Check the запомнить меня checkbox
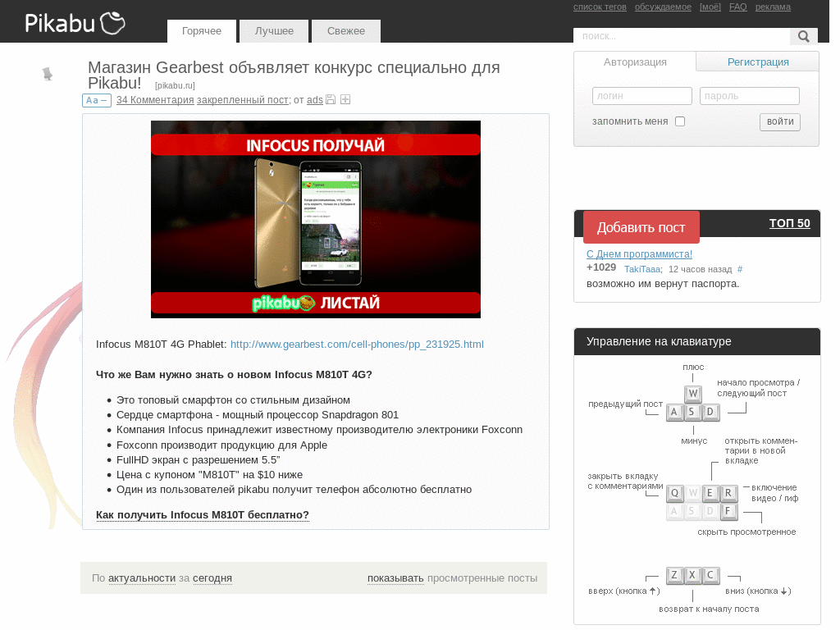The image size is (840, 630). coord(680,121)
